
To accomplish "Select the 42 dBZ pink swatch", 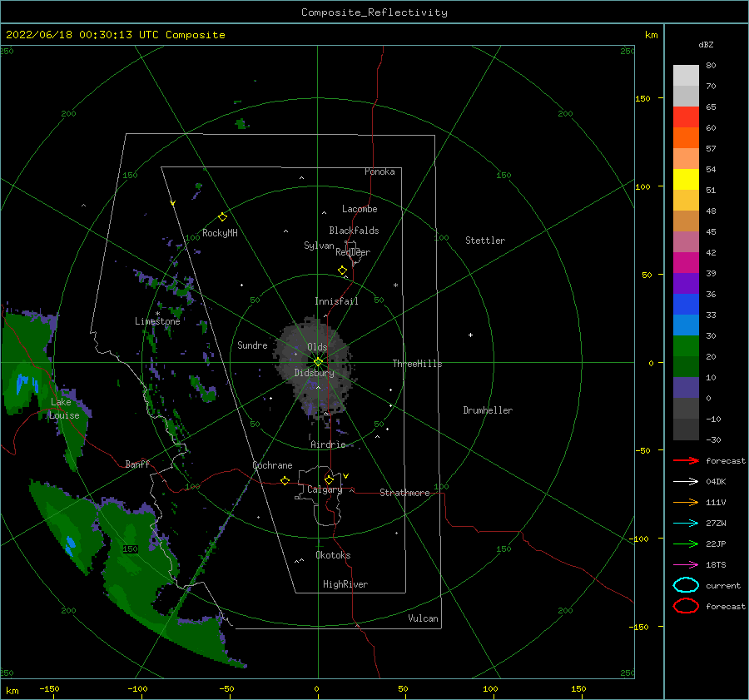I will (686, 241).
